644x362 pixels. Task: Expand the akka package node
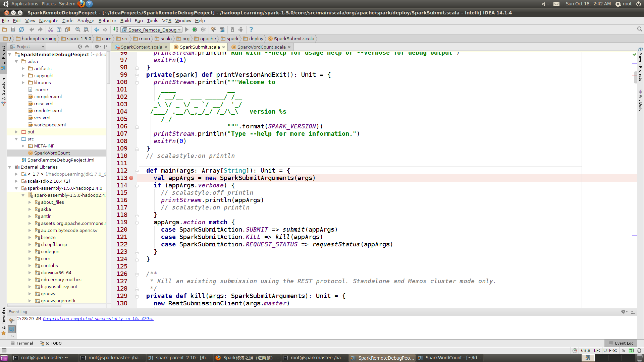point(30,209)
